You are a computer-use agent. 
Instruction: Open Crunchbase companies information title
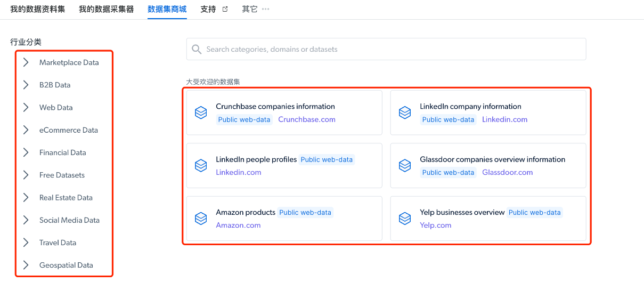coord(275,107)
